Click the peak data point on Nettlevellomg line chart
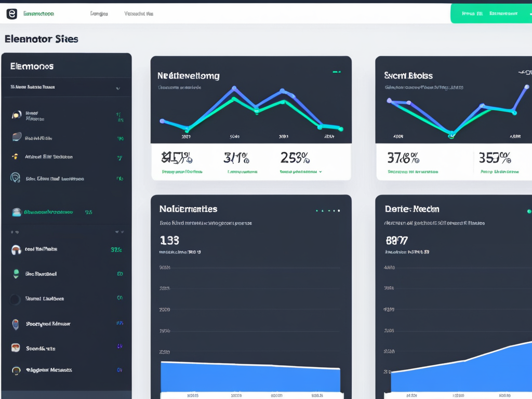 234,88
